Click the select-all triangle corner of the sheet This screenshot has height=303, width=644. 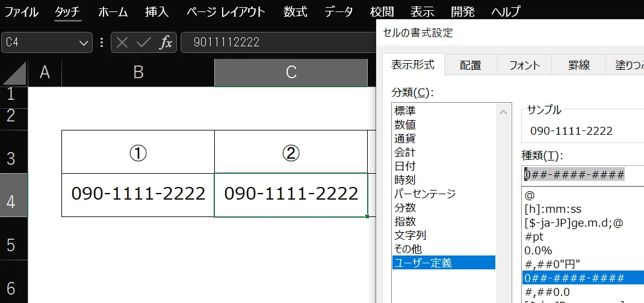click(x=15, y=73)
